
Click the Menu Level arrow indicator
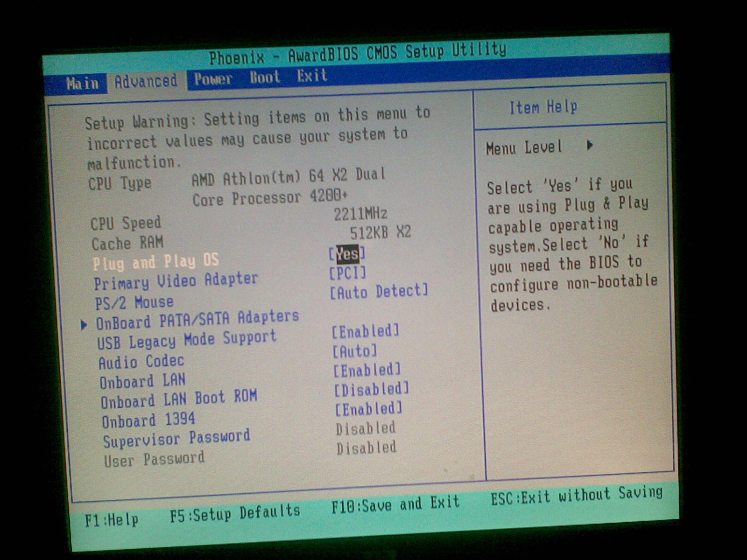click(x=590, y=145)
